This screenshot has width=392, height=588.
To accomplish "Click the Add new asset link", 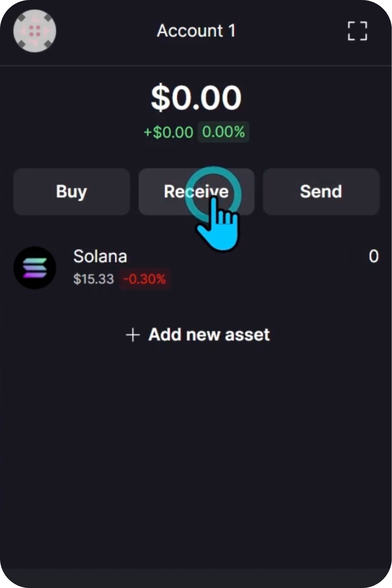I will click(209, 335).
